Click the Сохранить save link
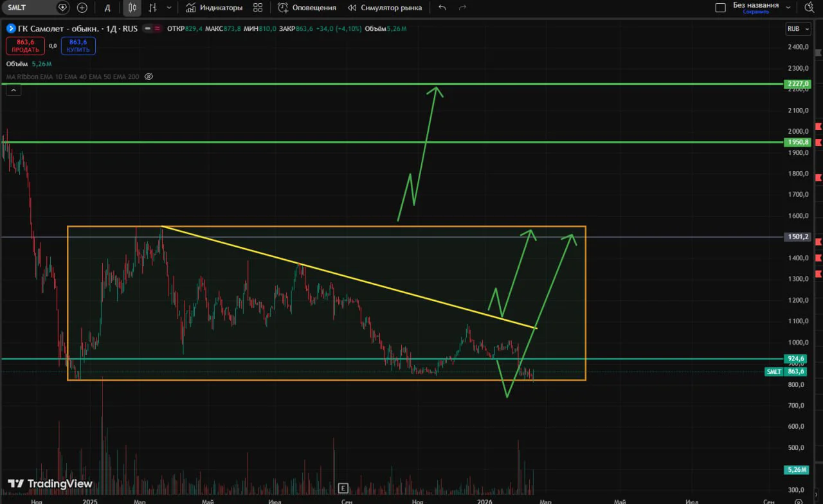Image resolution: width=823 pixels, height=504 pixels. pyautogui.click(x=755, y=12)
